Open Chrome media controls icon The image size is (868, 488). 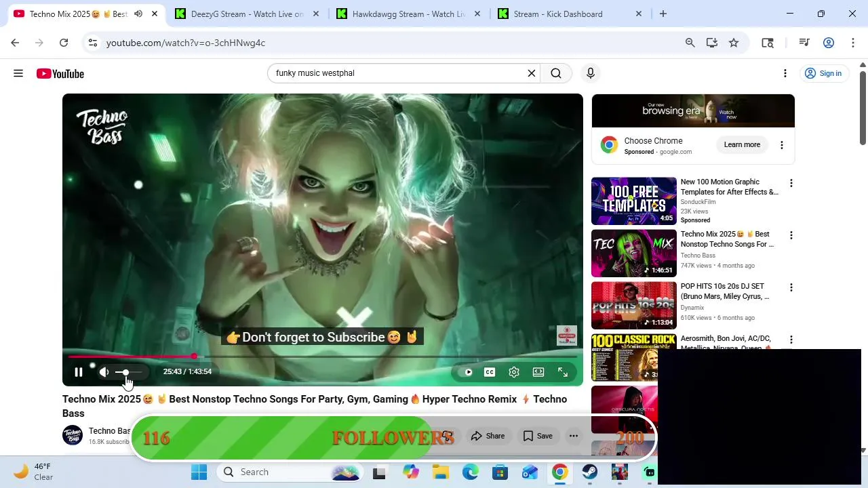[804, 43]
